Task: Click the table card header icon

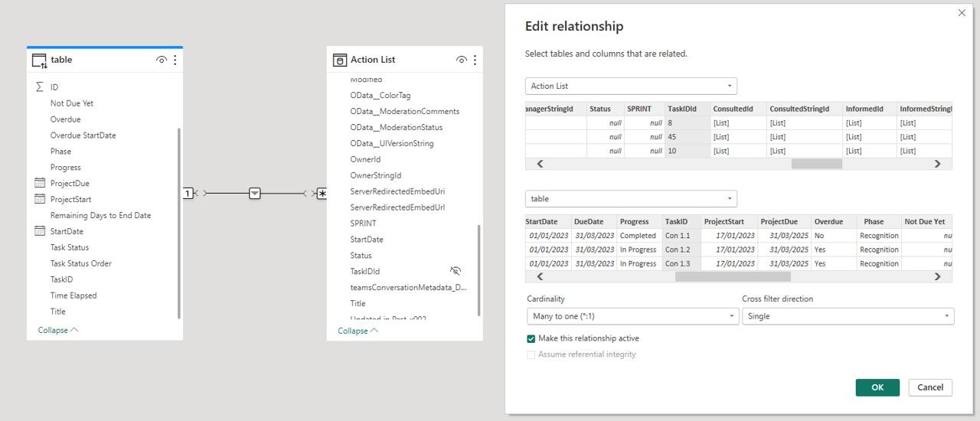Action: point(39,60)
